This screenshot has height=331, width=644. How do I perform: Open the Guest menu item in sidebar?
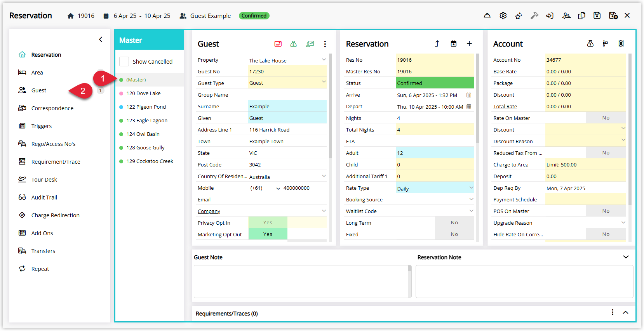[x=39, y=90]
